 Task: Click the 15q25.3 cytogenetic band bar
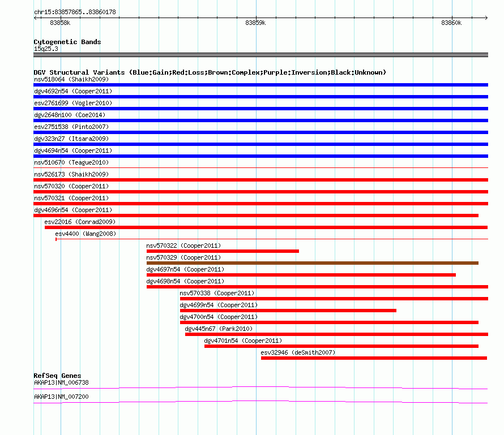coord(260,55)
